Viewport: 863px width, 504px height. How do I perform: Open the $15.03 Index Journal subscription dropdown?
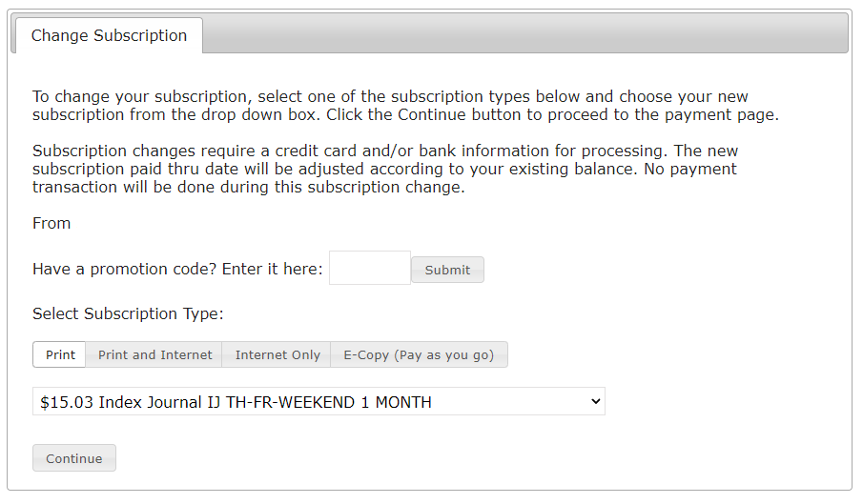coord(318,402)
